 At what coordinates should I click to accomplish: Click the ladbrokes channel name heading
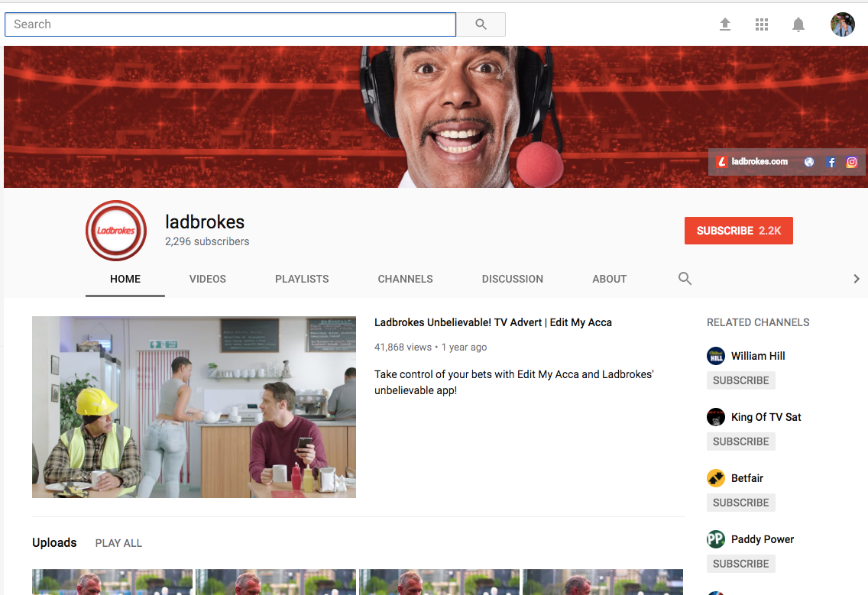205,222
